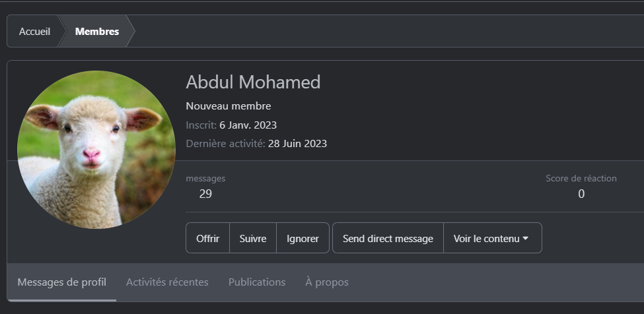Select the Abdul Mohamed username heading

click(253, 82)
